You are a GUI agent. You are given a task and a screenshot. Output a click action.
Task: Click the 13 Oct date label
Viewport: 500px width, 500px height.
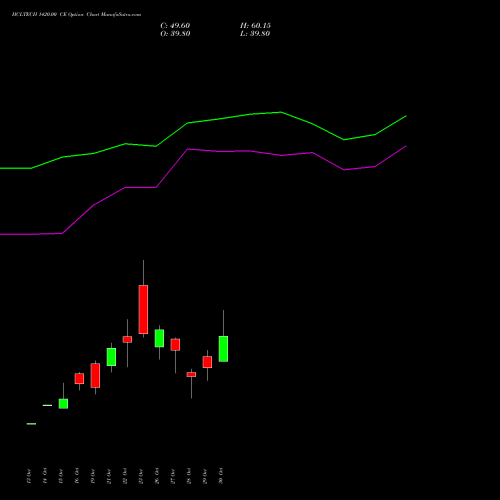29,476
